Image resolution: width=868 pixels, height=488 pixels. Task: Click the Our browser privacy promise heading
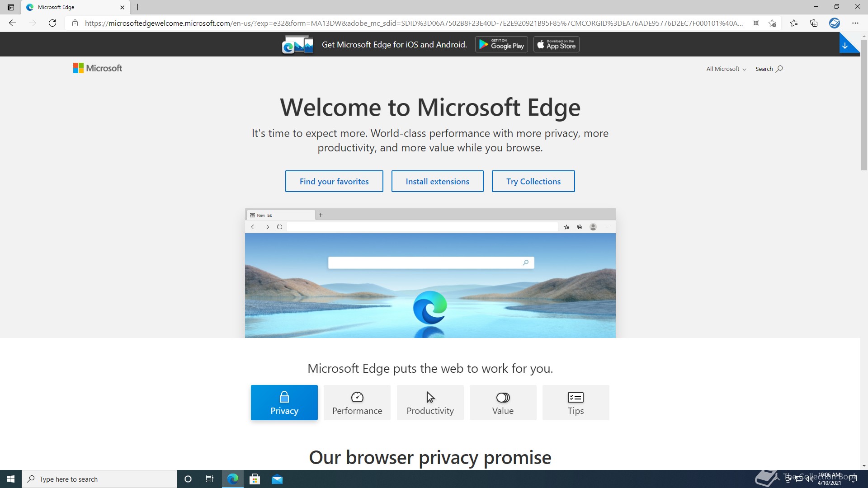tap(430, 457)
